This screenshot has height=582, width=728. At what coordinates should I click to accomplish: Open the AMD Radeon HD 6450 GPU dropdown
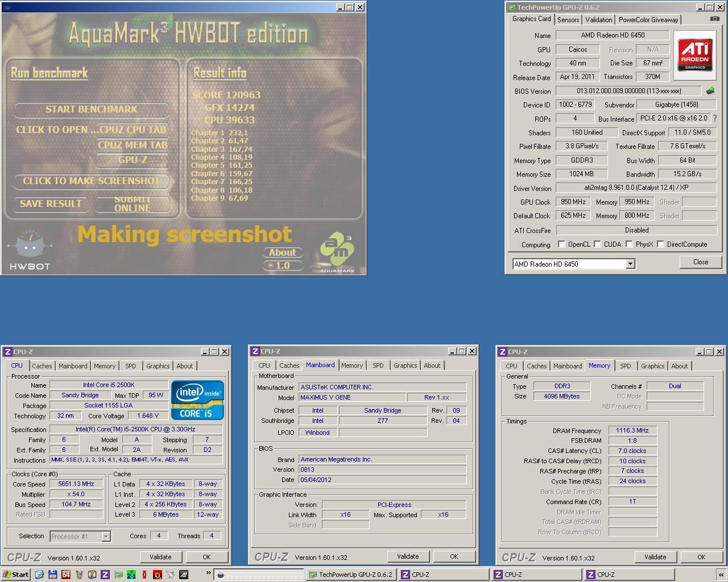[x=630, y=264]
